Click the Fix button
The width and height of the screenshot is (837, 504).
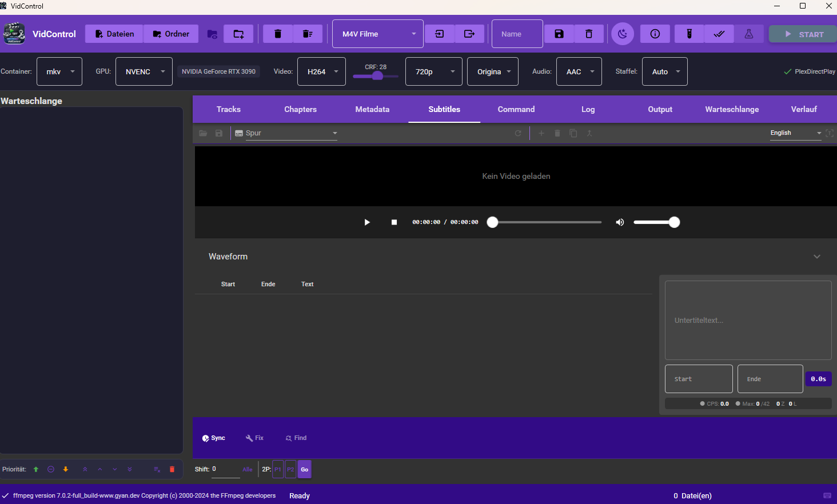point(254,438)
